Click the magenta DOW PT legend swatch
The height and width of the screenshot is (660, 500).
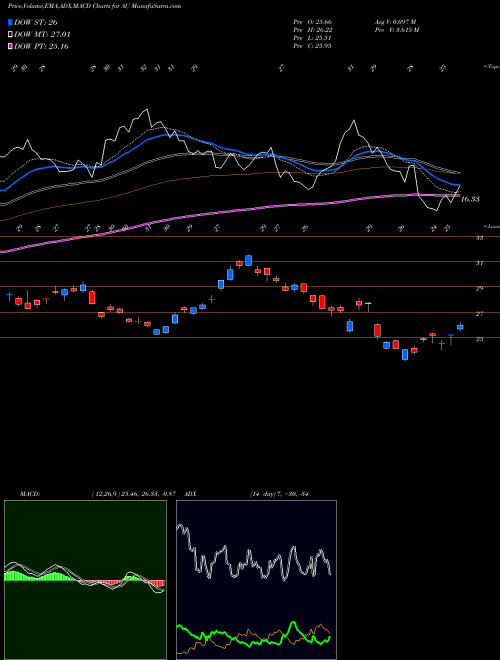point(11,46)
